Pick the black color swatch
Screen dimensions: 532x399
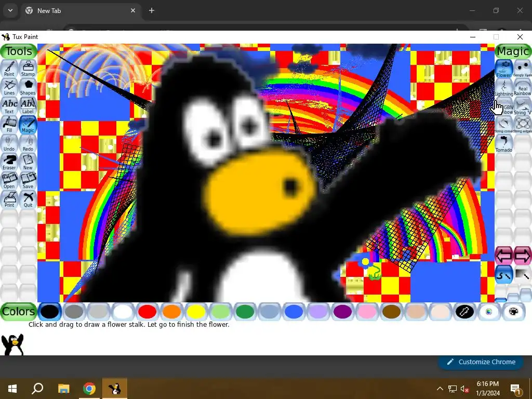(49, 312)
